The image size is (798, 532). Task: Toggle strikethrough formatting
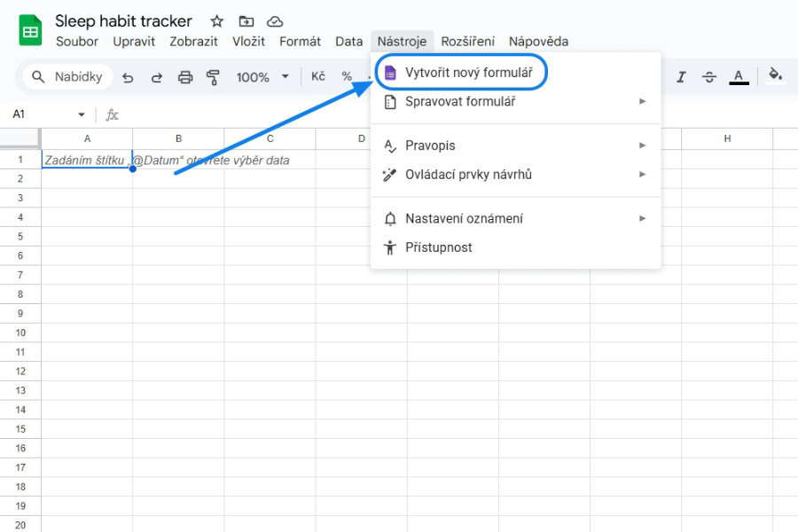(708, 77)
